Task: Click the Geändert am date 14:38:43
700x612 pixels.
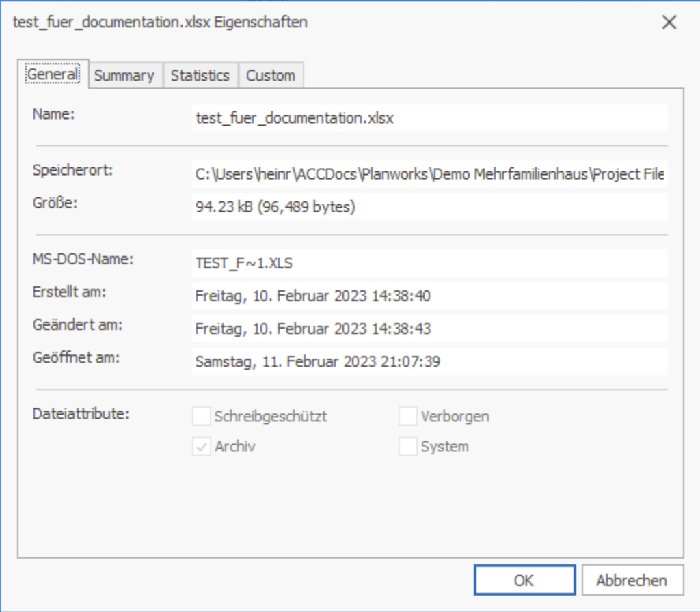Action: click(429, 329)
